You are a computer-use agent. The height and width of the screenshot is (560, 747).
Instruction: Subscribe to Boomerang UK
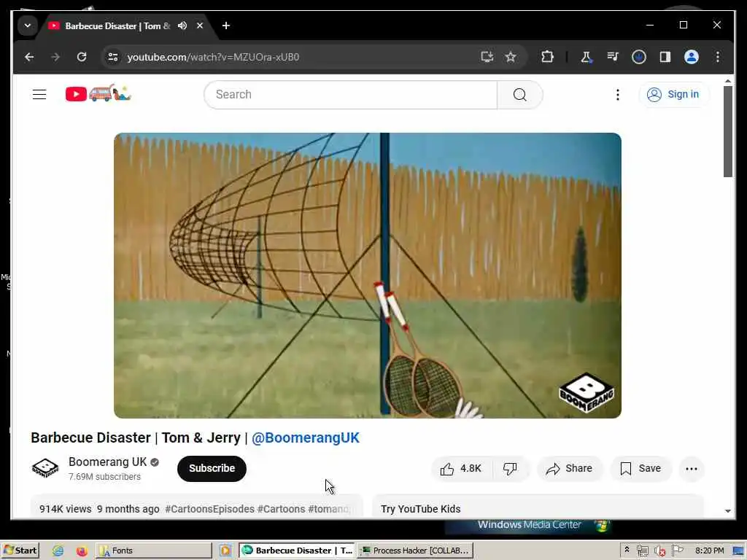pos(212,469)
